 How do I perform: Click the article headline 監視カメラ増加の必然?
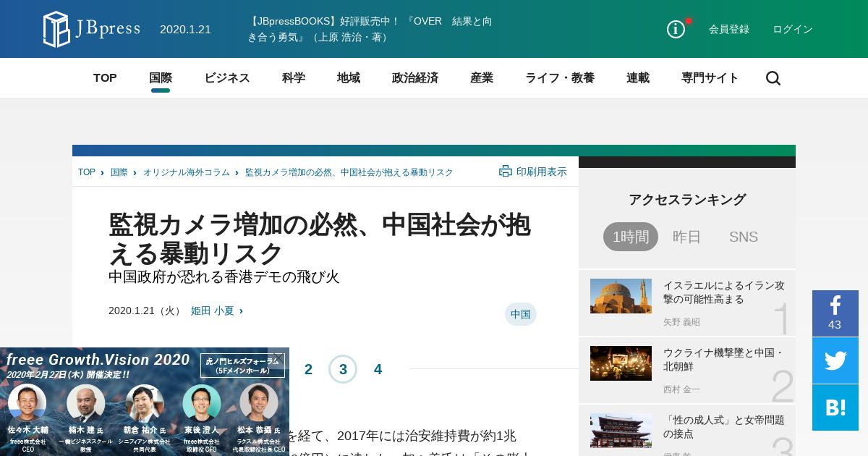point(320,239)
